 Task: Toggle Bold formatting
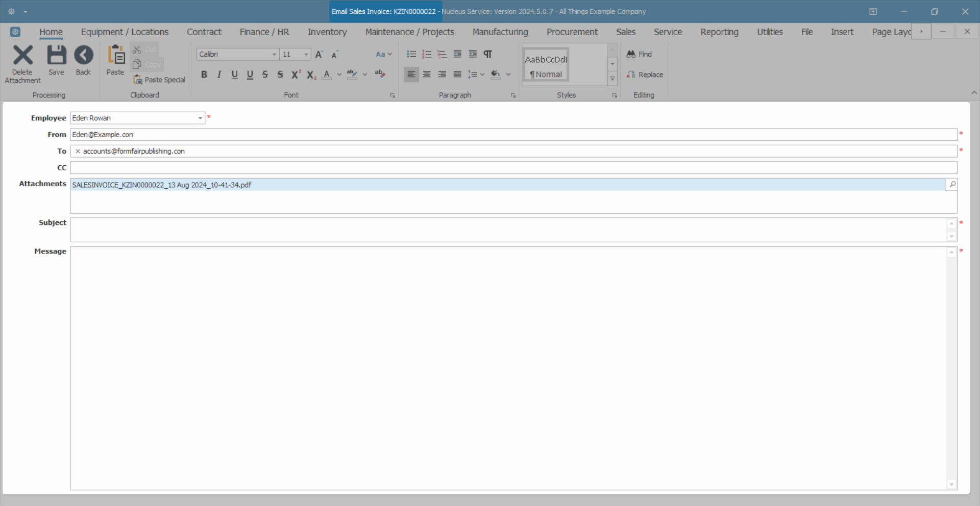(x=204, y=74)
